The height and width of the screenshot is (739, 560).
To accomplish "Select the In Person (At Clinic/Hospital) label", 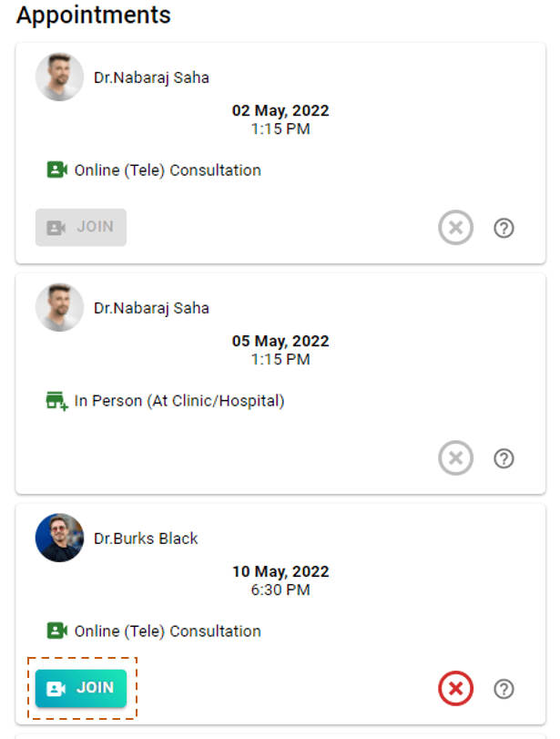I will tap(179, 401).
